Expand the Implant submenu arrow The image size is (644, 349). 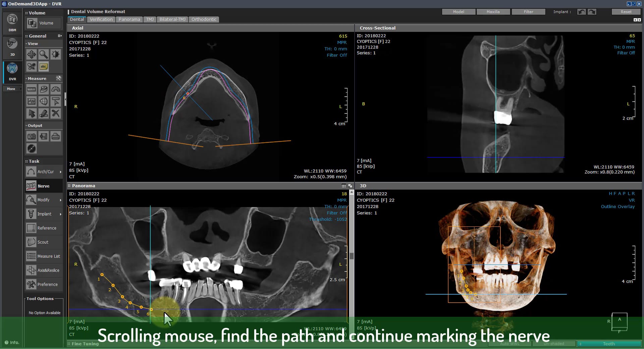click(x=60, y=214)
